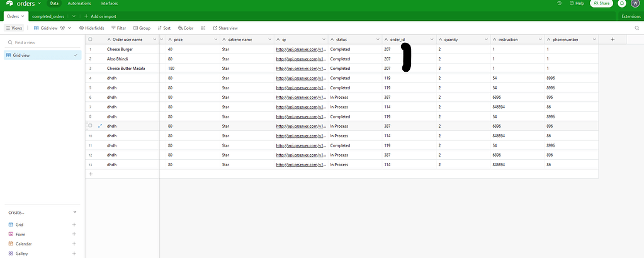Viewport: 644px width, 258px height.
Task: Select status cell in row 6
Action: click(x=355, y=98)
